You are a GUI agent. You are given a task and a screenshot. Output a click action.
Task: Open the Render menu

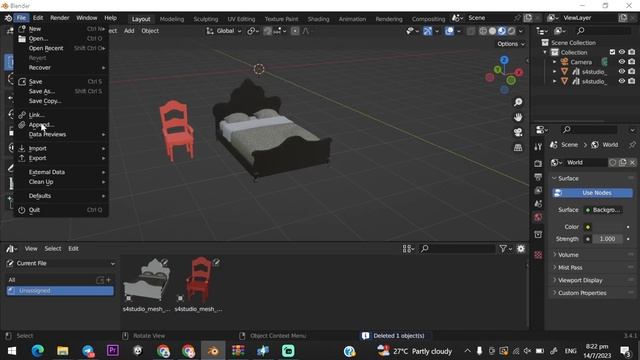pyautogui.click(x=60, y=18)
